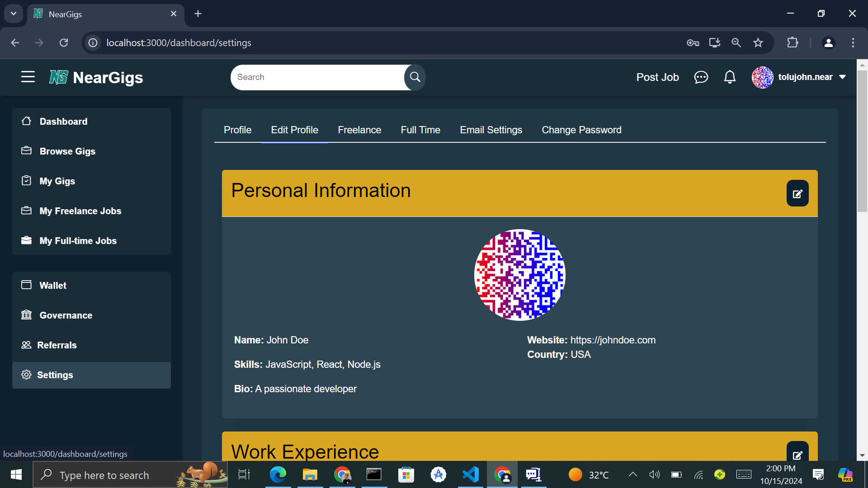Open the hamburger menu icon
The height and width of the screenshot is (488, 868).
[28, 77]
